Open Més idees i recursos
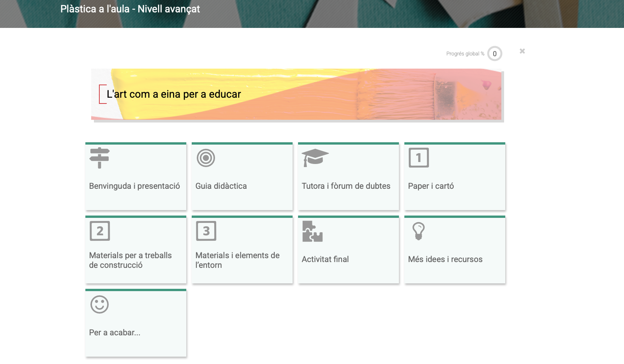This screenshot has width=624, height=364. point(445,259)
